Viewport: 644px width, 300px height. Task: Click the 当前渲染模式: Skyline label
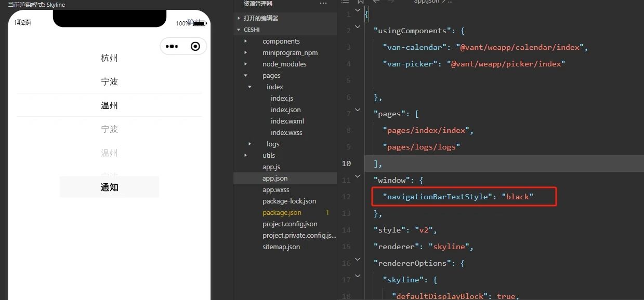[36, 4]
